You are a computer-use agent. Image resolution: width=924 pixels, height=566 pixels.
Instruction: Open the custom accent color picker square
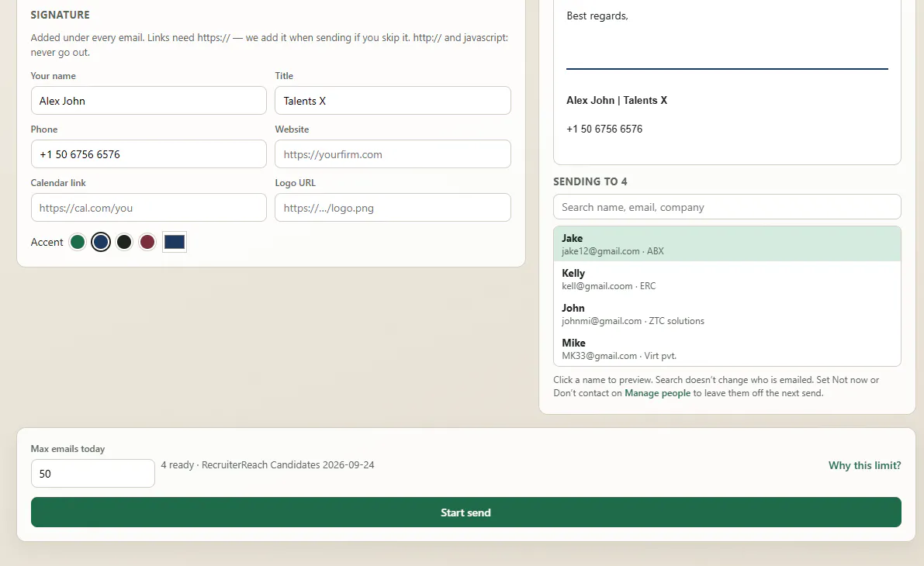(175, 242)
